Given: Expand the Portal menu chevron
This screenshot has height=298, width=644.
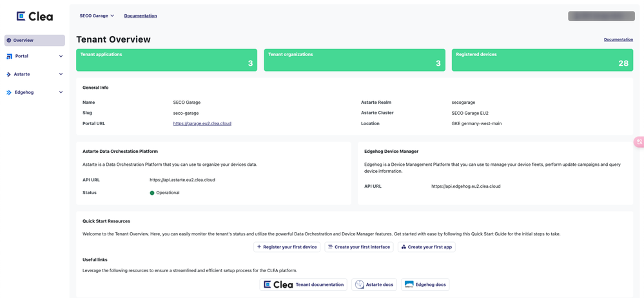Looking at the screenshot, I should click(x=61, y=57).
